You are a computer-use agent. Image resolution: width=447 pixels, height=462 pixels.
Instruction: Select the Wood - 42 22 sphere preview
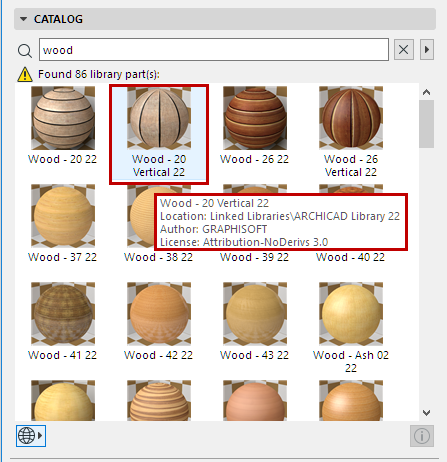point(159,314)
